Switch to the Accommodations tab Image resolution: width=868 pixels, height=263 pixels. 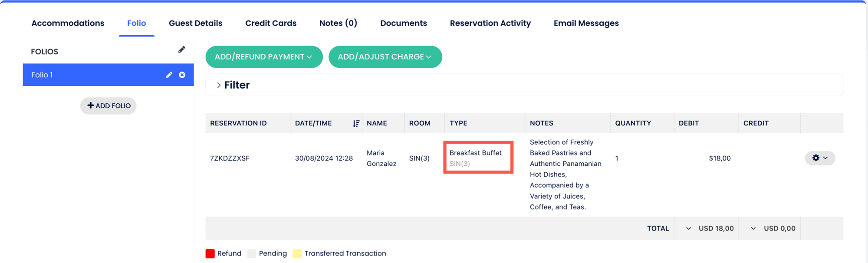point(68,23)
